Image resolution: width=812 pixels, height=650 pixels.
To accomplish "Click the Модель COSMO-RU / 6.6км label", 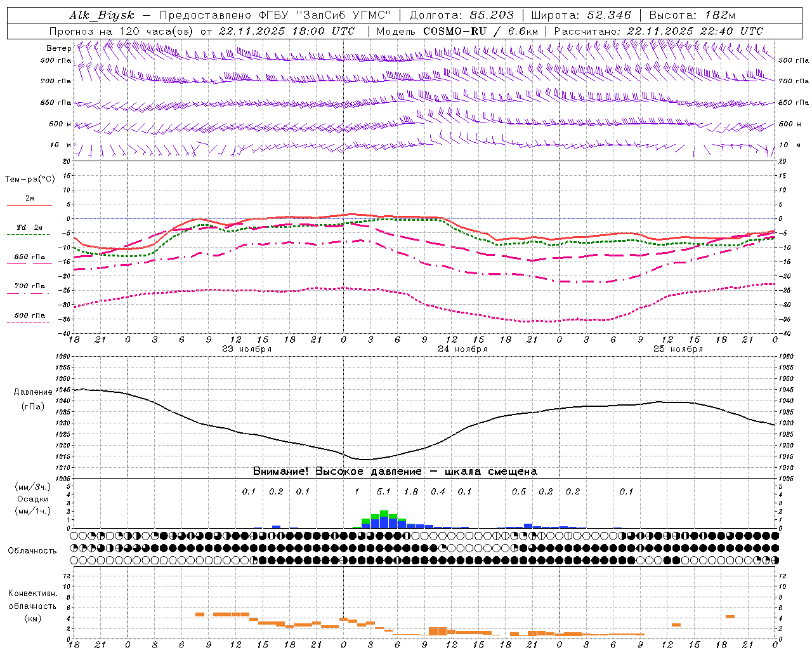I will (x=457, y=31).
